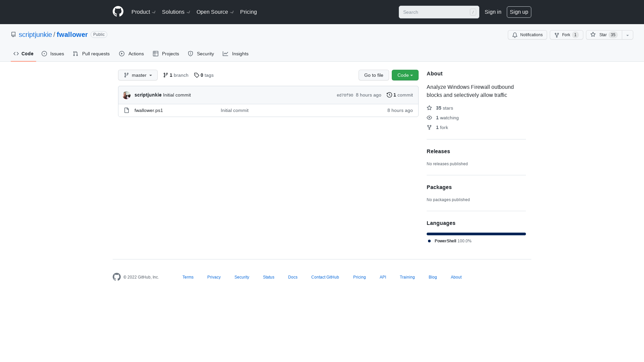Click the 1 branch indicator

(176, 75)
